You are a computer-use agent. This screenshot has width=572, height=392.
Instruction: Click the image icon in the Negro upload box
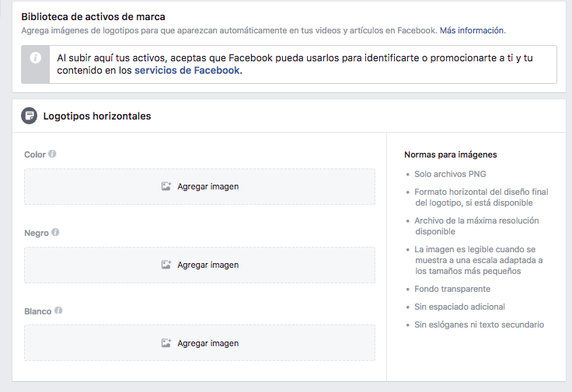166,265
